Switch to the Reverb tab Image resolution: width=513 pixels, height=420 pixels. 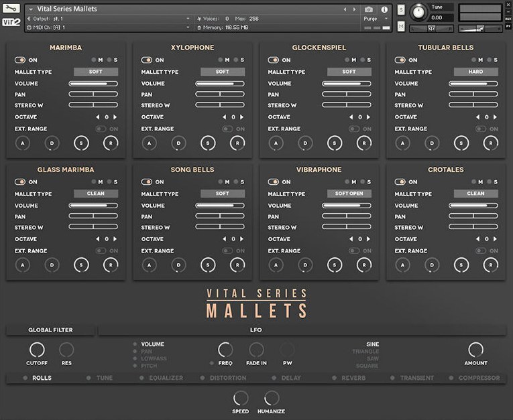(x=353, y=378)
